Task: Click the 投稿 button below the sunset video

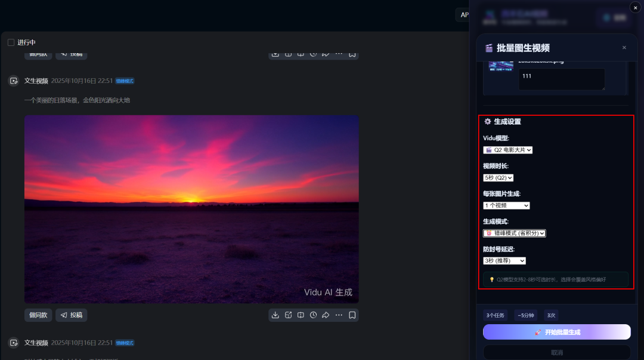Action: tap(72, 315)
